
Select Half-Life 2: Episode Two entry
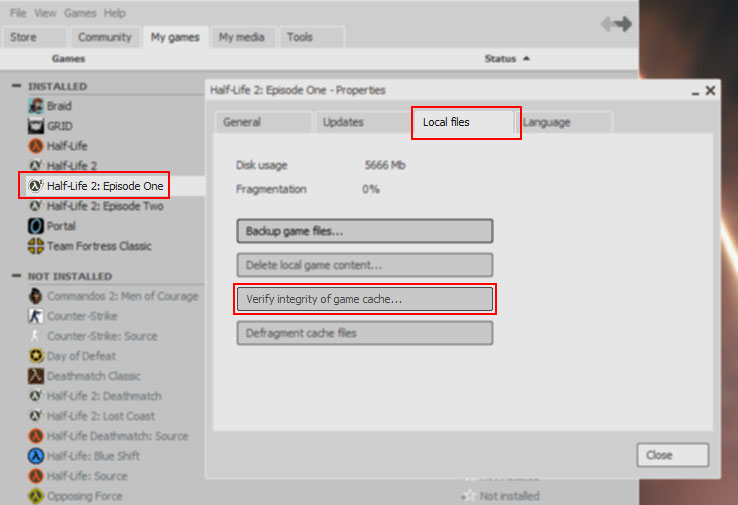(x=105, y=206)
